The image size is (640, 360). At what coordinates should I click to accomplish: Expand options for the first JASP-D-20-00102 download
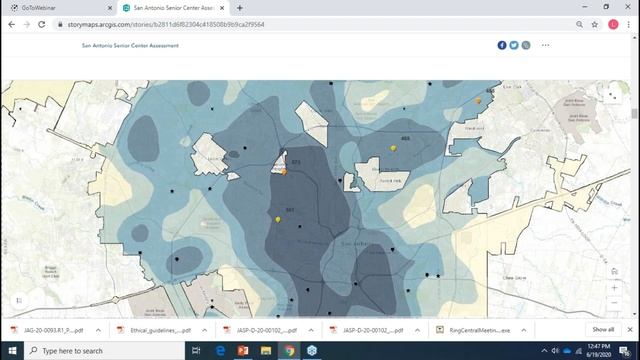(311, 330)
